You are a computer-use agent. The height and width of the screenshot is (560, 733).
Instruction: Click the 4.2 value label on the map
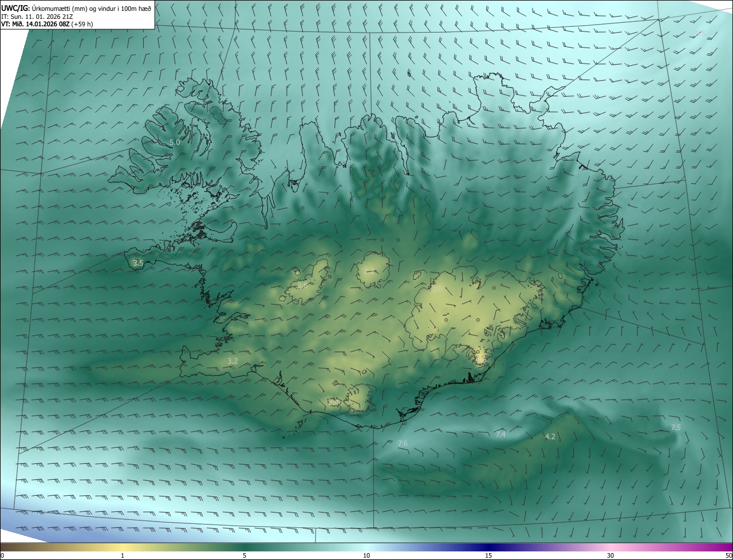pyautogui.click(x=550, y=436)
